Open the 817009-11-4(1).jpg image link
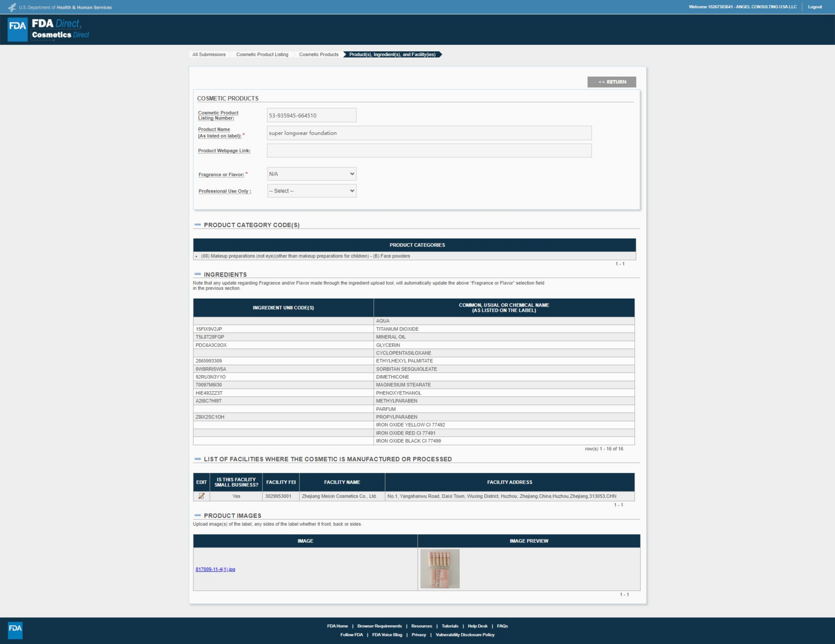835x644 pixels. tap(215, 569)
